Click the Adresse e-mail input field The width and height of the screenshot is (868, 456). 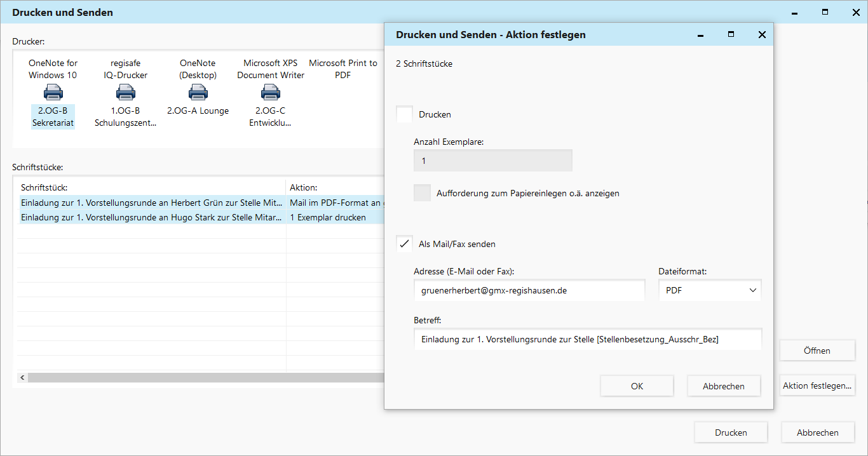tap(529, 290)
